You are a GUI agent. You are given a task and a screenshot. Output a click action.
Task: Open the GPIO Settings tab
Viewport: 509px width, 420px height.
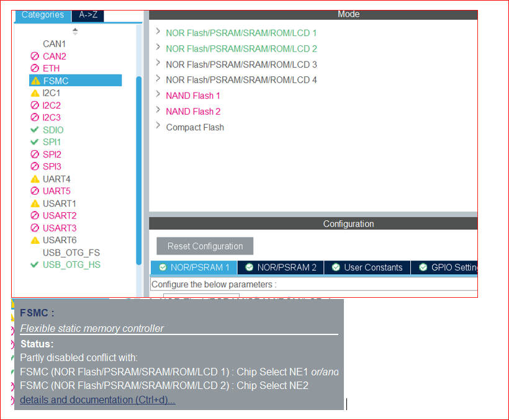tap(444, 267)
